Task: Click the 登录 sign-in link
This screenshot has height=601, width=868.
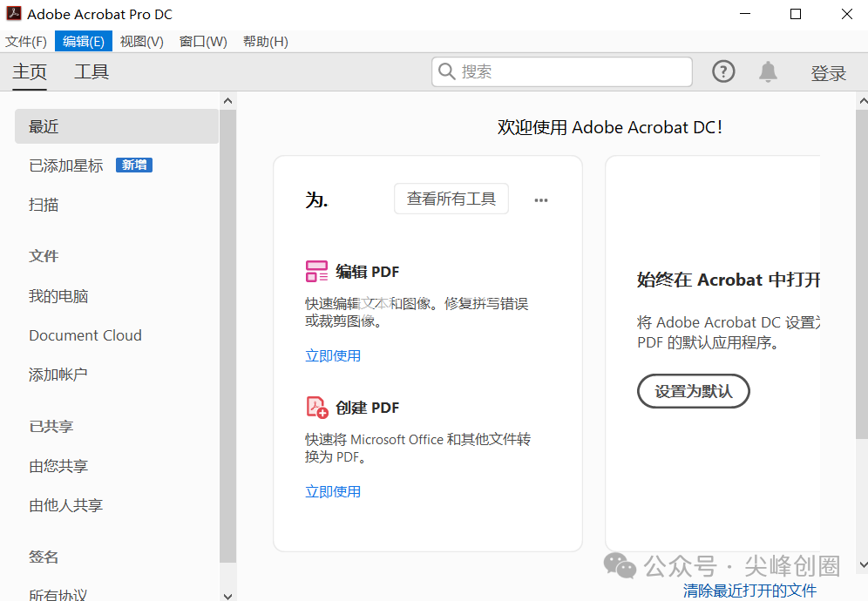Action: (829, 73)
